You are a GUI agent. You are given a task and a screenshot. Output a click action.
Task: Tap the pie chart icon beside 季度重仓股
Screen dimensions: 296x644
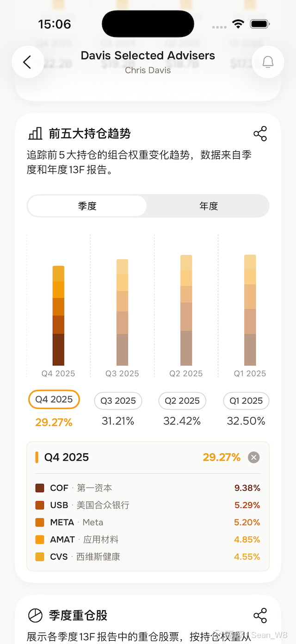click(35, 615)
